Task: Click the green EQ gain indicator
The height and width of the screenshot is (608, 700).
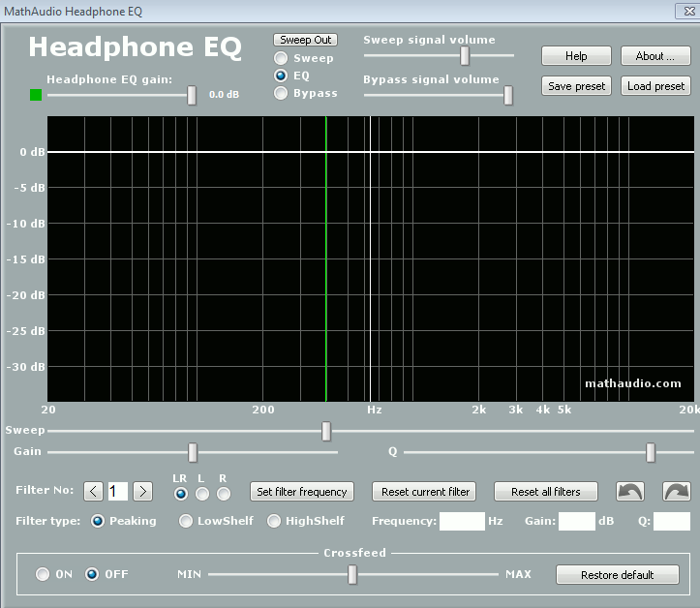Action: point(36,95)
